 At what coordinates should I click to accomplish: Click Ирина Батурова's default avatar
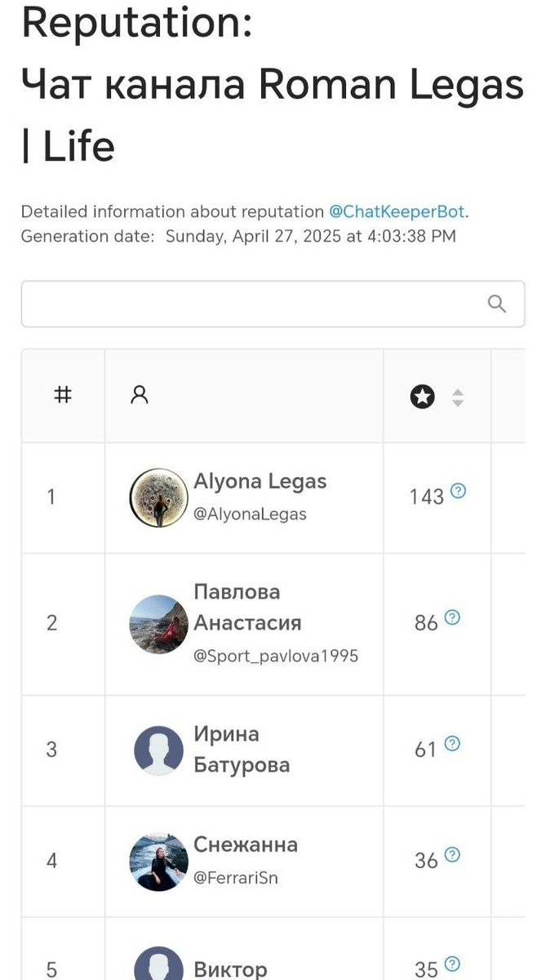(x=158, y=751)
